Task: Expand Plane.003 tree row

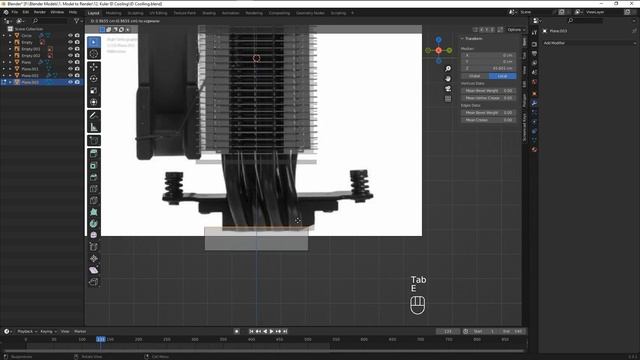Action: (x=10, y=82)
